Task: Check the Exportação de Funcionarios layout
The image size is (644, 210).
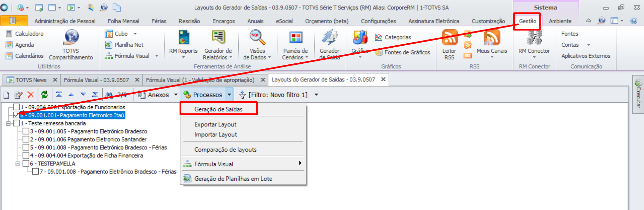Action: coord(16,107)
